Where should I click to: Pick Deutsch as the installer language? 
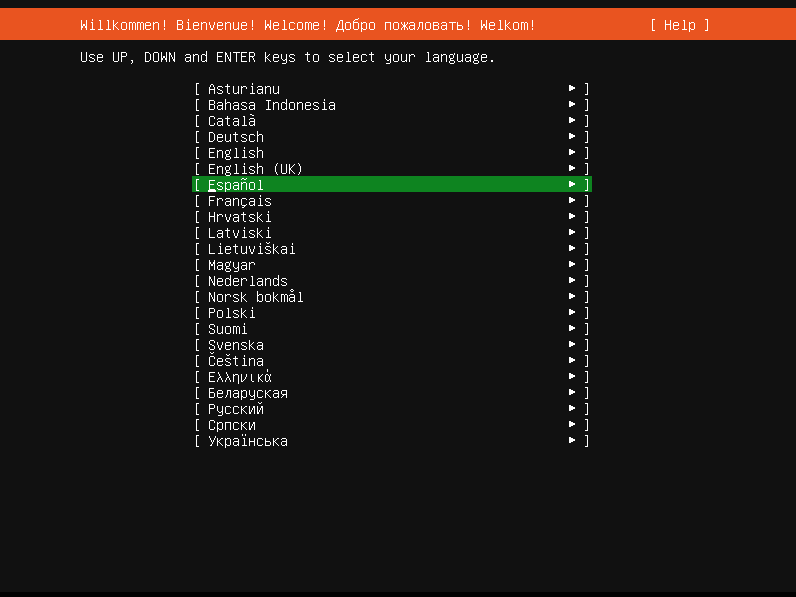pyautogui.click(x=235, y=137)
